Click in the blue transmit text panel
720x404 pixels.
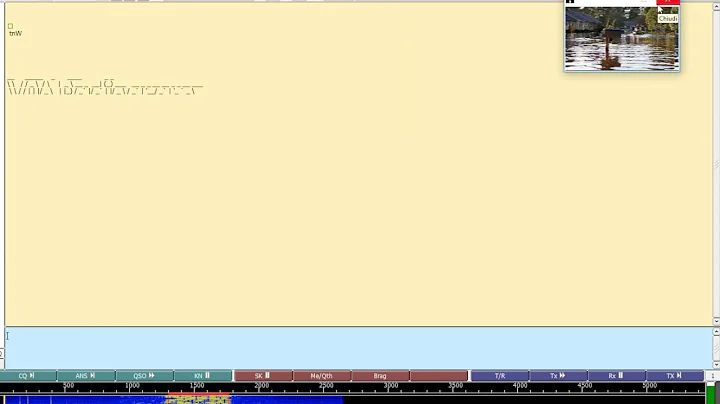pos(358,348)
